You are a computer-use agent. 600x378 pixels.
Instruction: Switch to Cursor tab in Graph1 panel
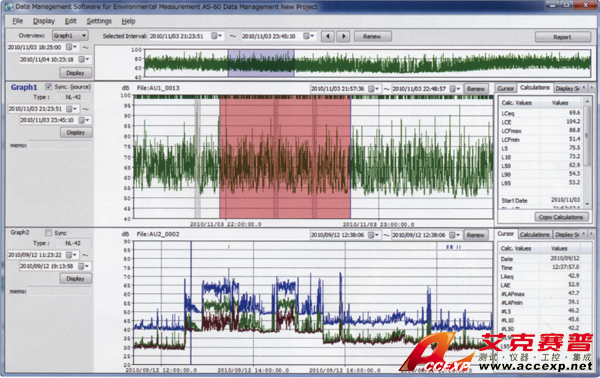point(505,88)
